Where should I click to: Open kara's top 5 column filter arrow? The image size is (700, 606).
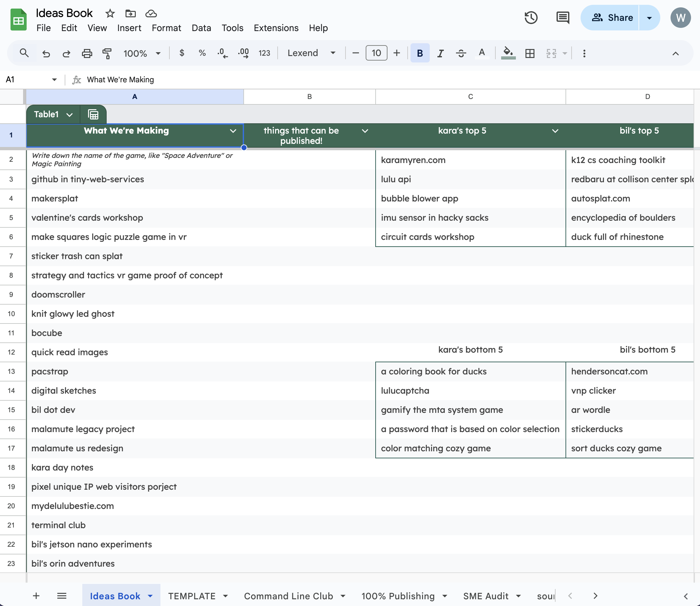(555, 131)
